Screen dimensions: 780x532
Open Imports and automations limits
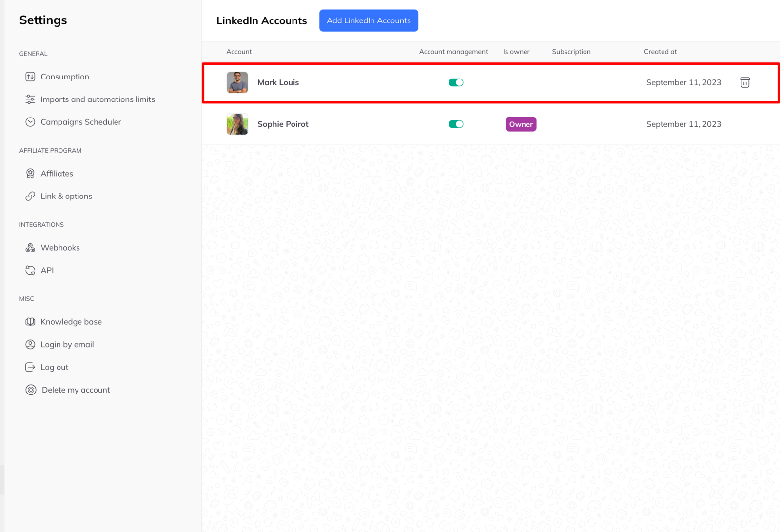pos(98,99)
